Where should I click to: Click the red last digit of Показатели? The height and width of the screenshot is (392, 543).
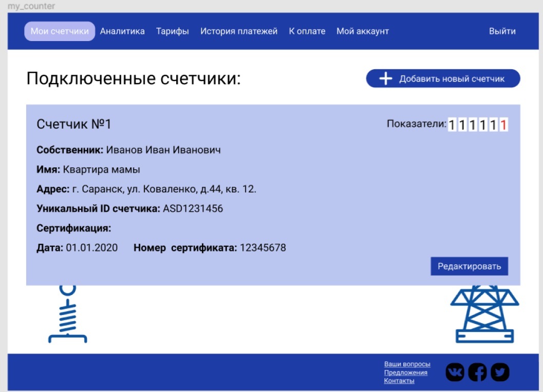[503, 125]
